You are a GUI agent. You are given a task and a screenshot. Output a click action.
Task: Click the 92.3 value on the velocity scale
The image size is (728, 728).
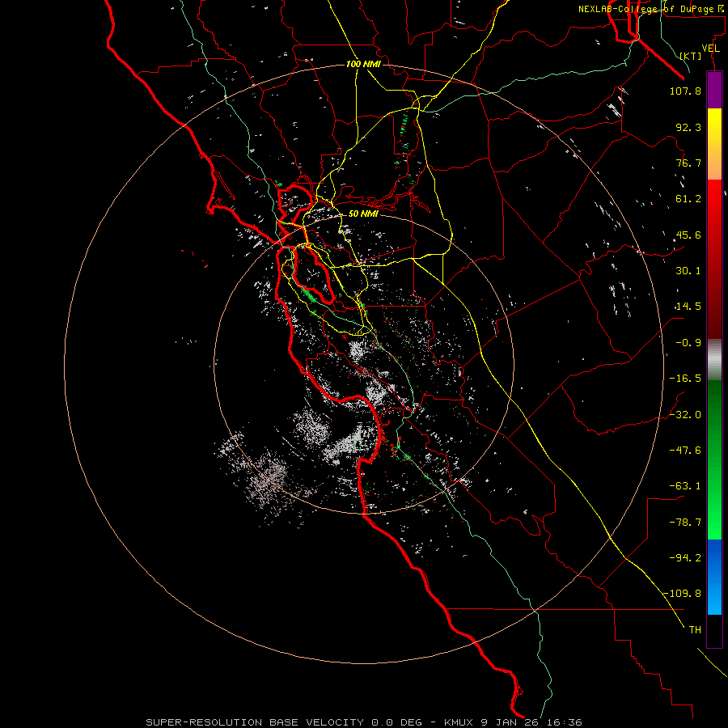tap(688, 127)
